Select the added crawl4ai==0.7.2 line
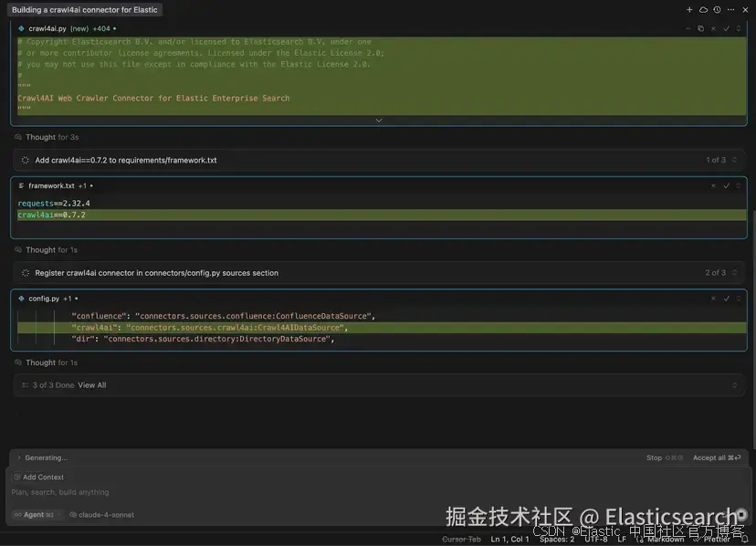 tap(382, 215)
